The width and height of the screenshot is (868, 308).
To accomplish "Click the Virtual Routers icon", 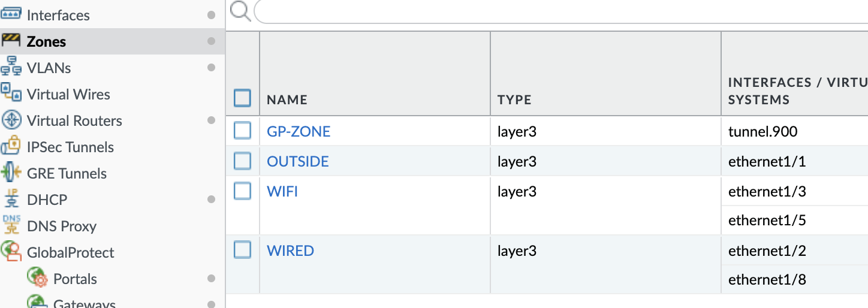I will [x=11, y=120].
